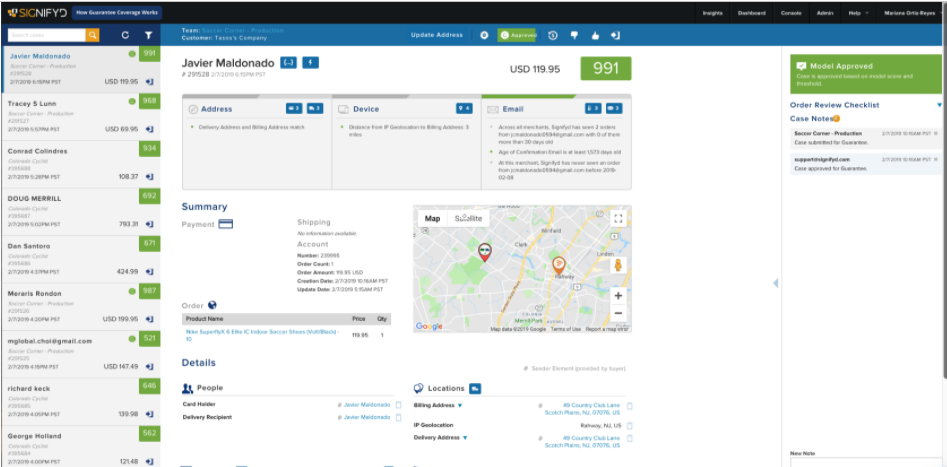Click the orange search cases button
This screenshot has height=467, width=947.
(x=92, y=35)
